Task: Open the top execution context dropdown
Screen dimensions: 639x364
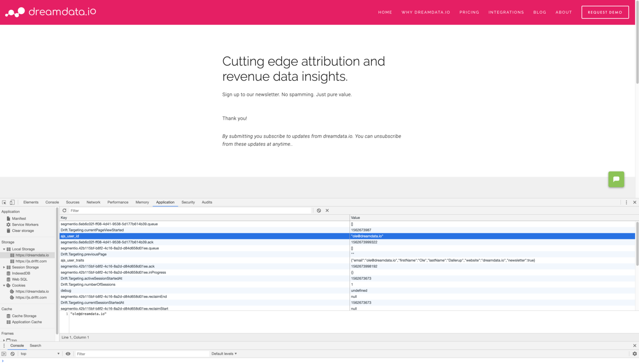Action: click(x=40, y=354)
